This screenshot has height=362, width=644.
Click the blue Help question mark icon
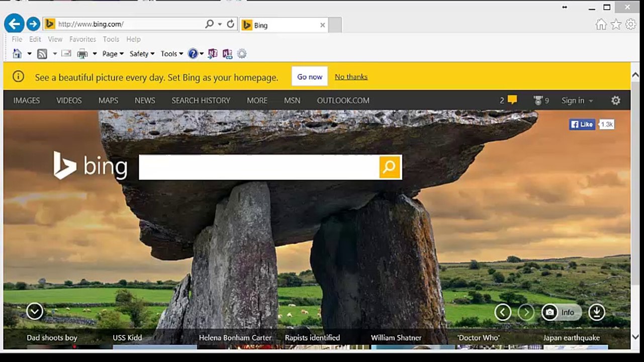click(x=193, y=54)
